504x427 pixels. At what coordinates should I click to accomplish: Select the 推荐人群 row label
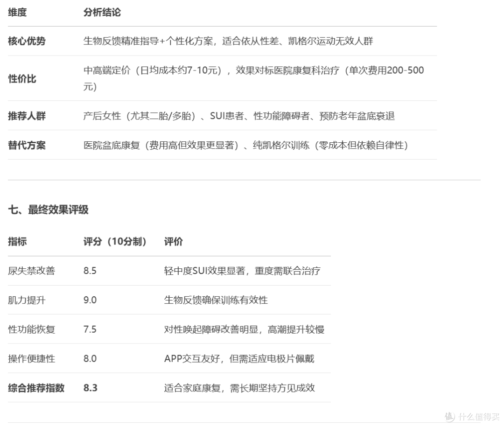[27, 116]
